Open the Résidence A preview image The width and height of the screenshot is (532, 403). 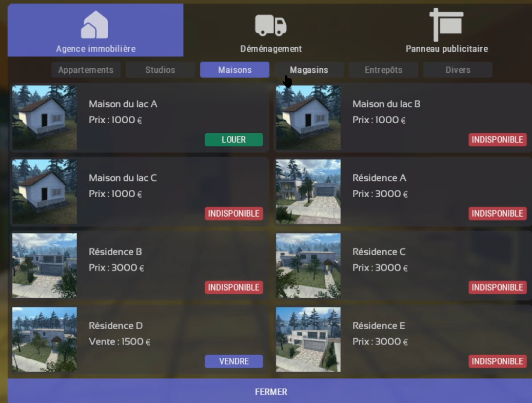click(x=308, y=191)
